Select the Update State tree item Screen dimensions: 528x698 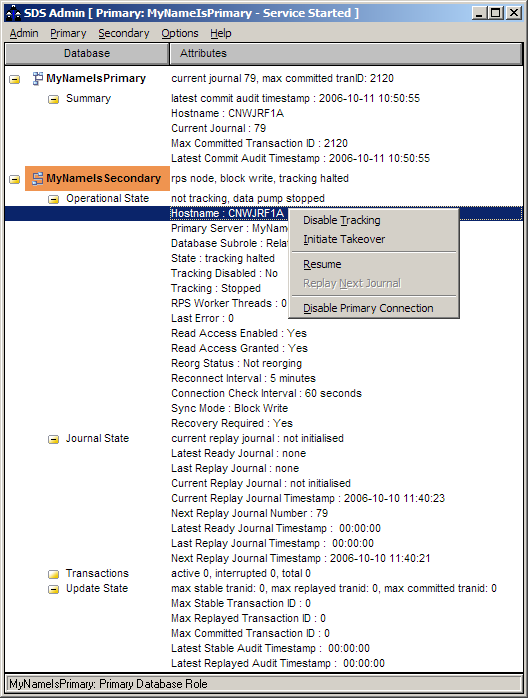pyautogui.click(x=97, y=588)
